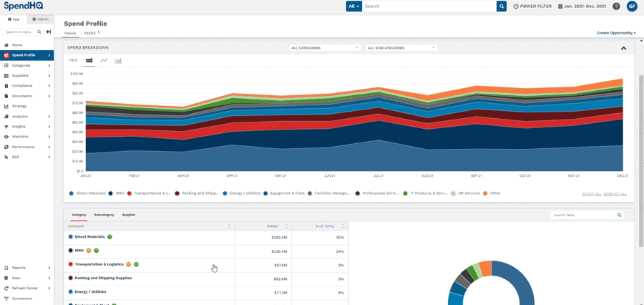Toggle the Other legend series
This screenshot has height=305, width=644.
point(492,193)
